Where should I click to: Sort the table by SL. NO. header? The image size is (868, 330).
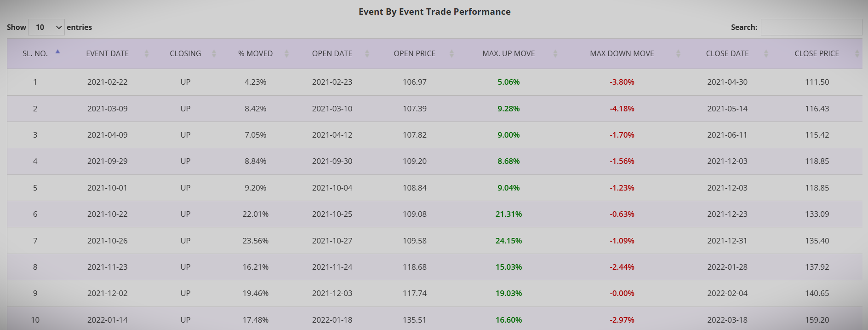pos(35,53)
